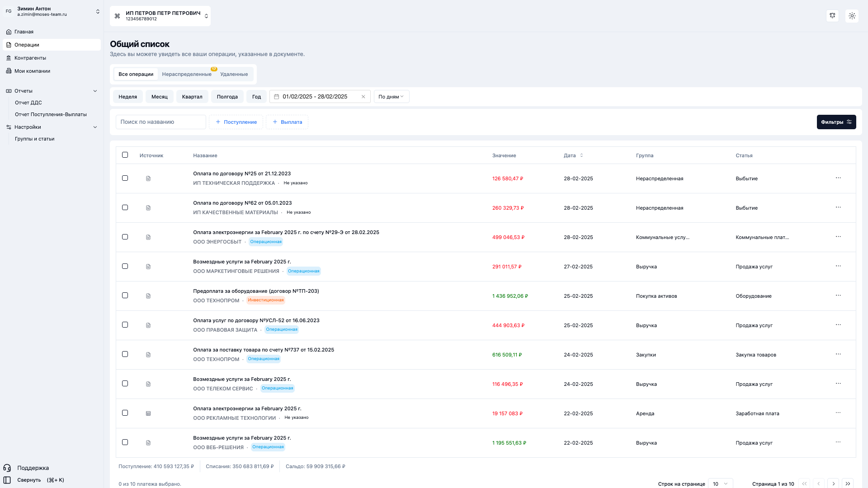Filter by Год period
The image size is (868, 488).
point(257,97)
